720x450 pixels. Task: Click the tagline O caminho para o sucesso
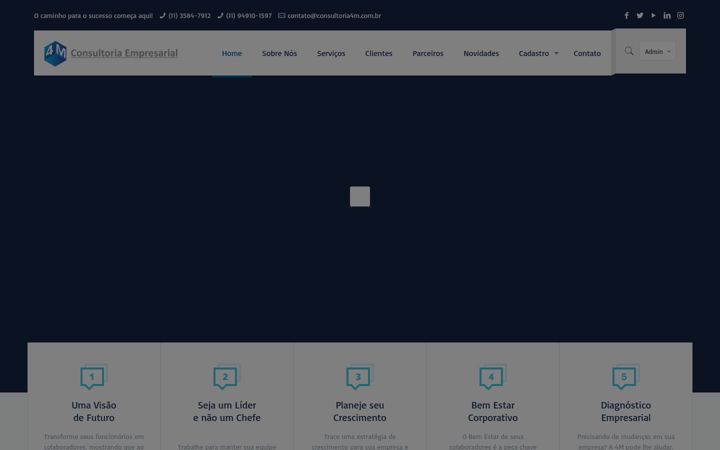tap(93, 16)
